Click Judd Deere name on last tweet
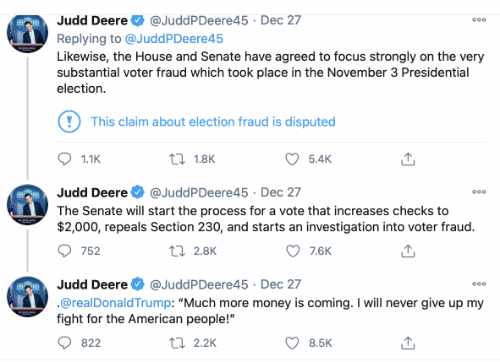500x362 pixels. tap(92, 284)
